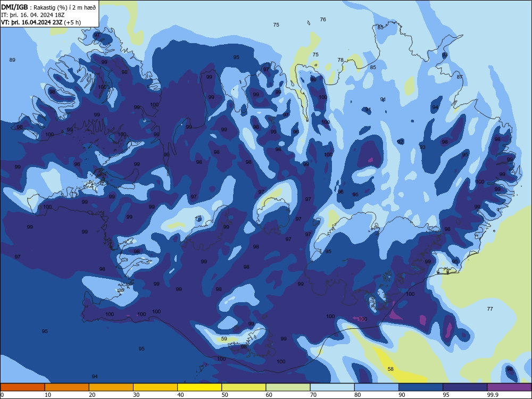The width and height of the screenshot is (532, 399).
Task: Select the pale yellow 50–60 legend swatch
Action: pyautogui.click(x=244, y=387)
